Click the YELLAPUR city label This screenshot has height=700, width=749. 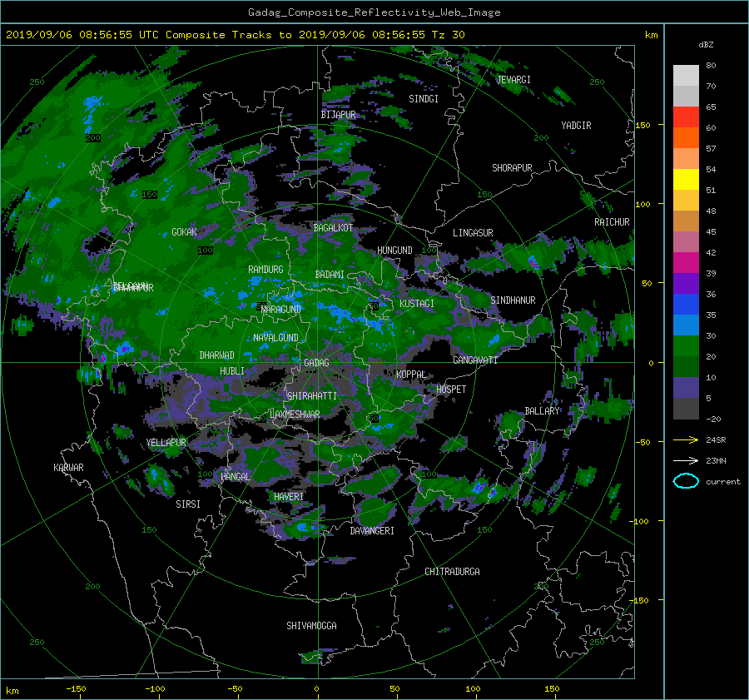(x=166, y=443)
